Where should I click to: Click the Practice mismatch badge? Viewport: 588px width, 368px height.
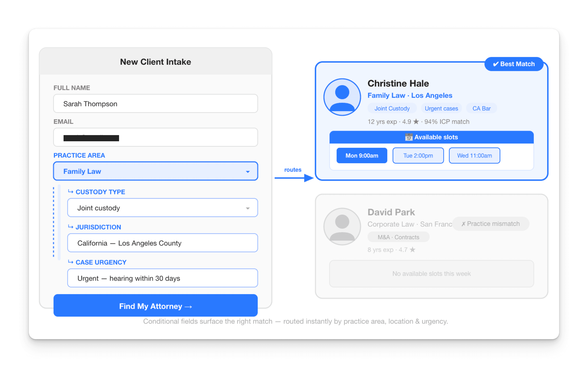491,224
